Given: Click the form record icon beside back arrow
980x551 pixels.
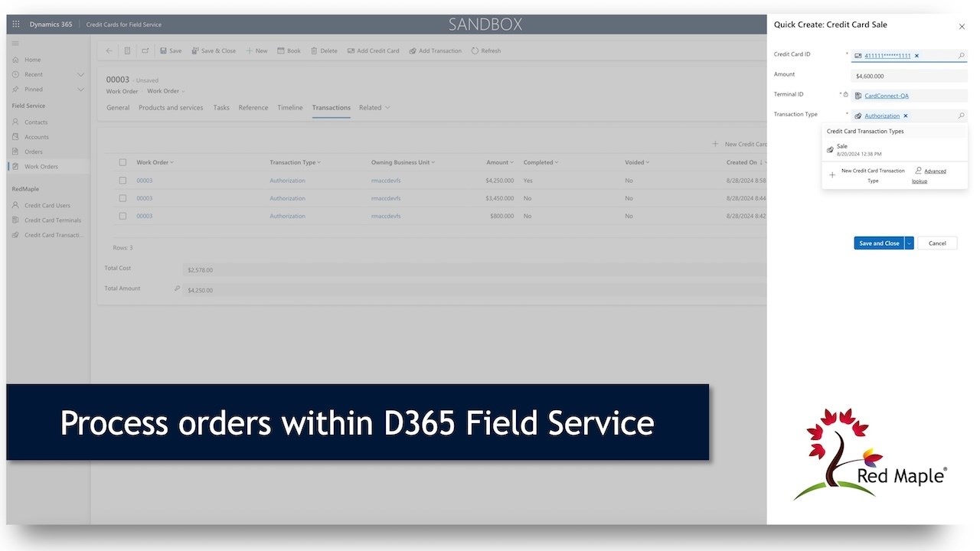Looking at the screenshot, I should [127, 51].
